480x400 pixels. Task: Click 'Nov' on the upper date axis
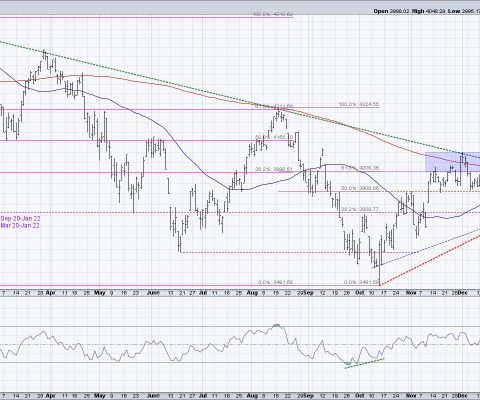(x=411, y=293)
